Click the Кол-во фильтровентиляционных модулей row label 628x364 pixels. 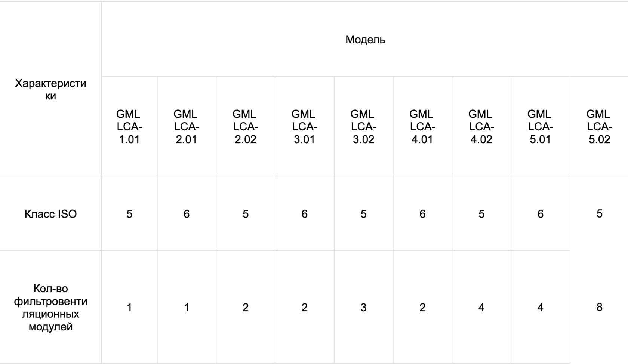coord(50,307)
